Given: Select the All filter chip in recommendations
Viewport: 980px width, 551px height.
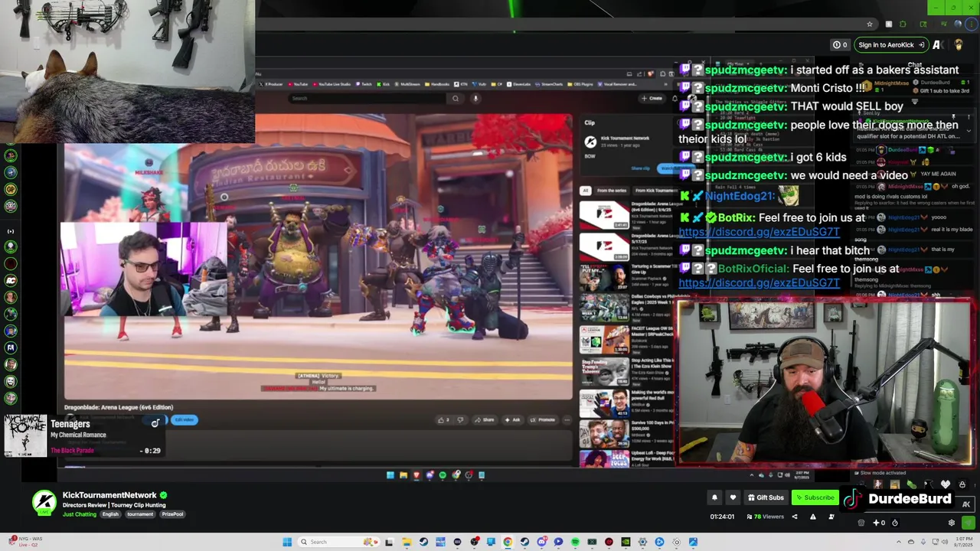Looking at the screenshot, I should 586,191.
